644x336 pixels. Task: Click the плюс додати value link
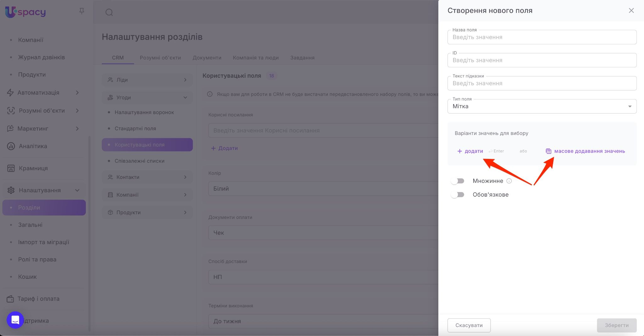470,151
